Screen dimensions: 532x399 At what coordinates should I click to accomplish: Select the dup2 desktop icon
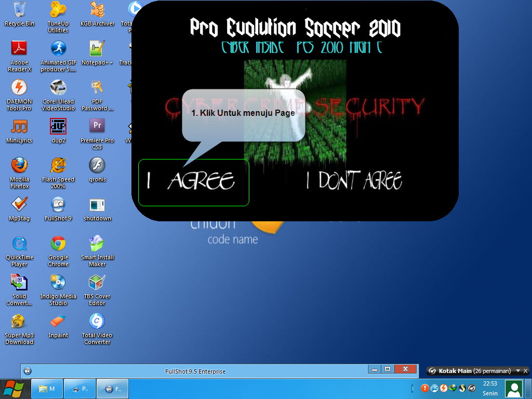(x=58, y=131)
